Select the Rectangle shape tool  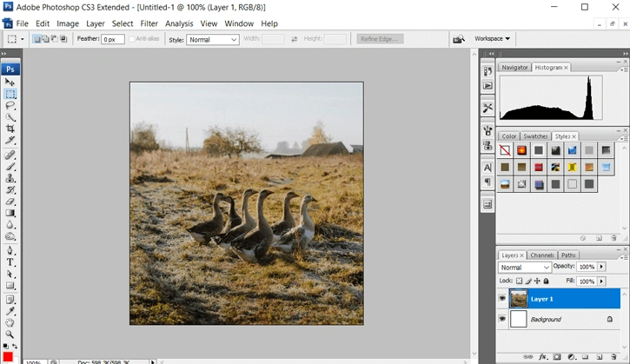[10, 286]
